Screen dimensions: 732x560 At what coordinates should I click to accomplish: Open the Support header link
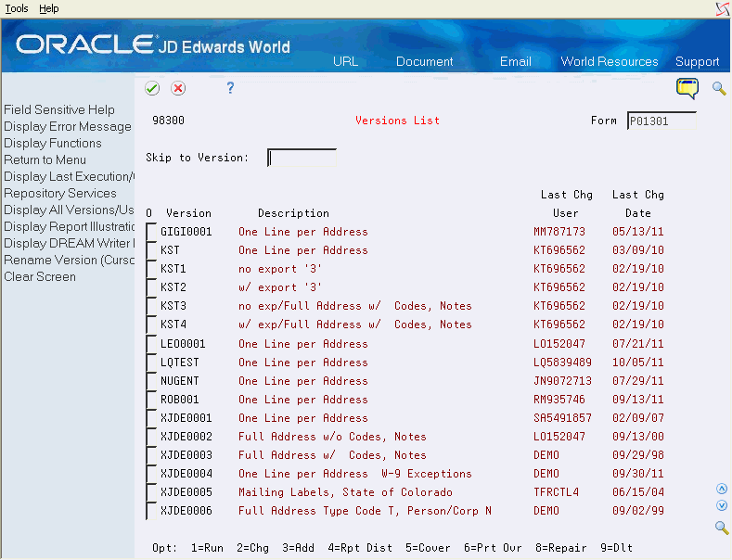(697, 61)
